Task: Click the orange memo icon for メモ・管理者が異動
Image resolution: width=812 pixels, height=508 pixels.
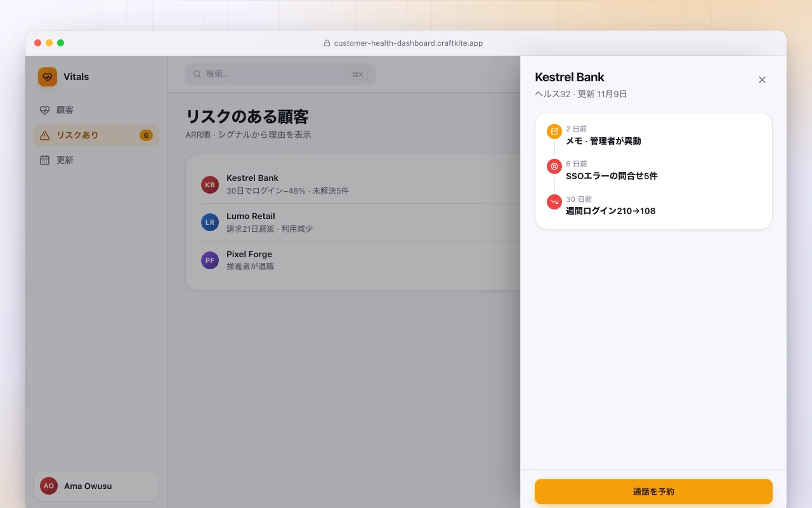Action: click(x=554, y=131)
